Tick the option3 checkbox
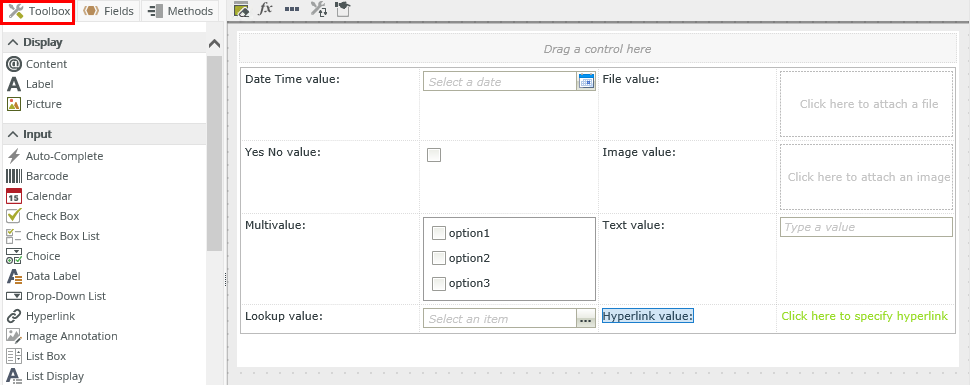Viewport: 970px width, 385px height. [x=439, y=283]
